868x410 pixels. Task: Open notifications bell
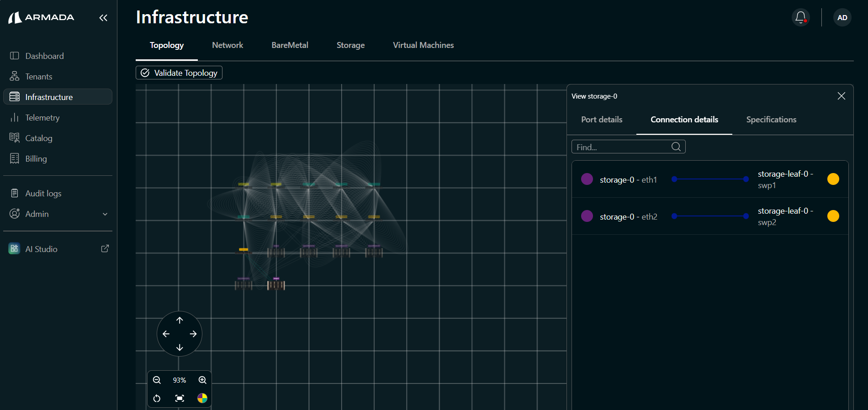[x=800, y=18]
